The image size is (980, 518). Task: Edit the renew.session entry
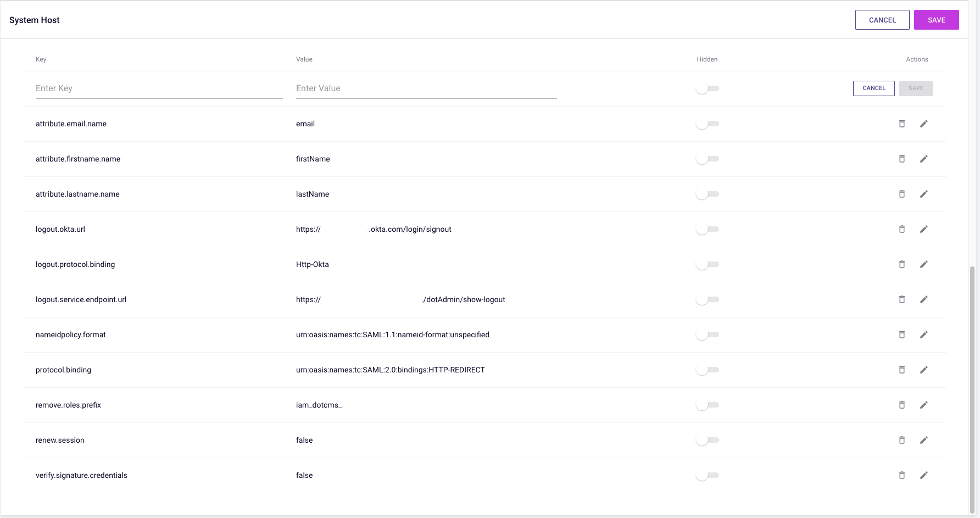[923, 440]
